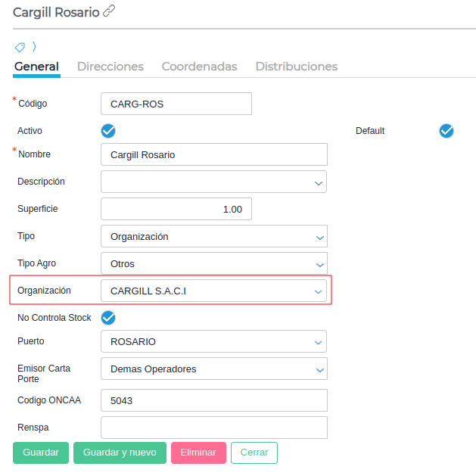Open the Emisor Carta Porte dropdown
The height and width of the screenshot is (476, 476).
(x=213, y=369)
